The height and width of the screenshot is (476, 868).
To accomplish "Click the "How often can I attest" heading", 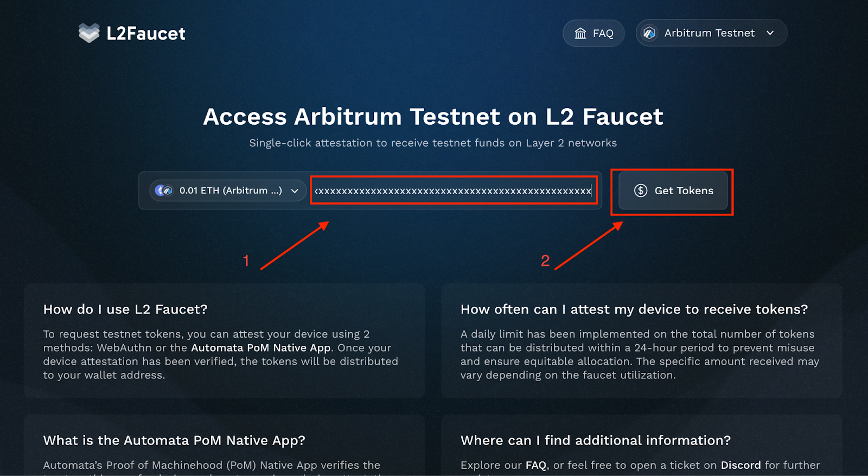I will [x=634, y=309].
